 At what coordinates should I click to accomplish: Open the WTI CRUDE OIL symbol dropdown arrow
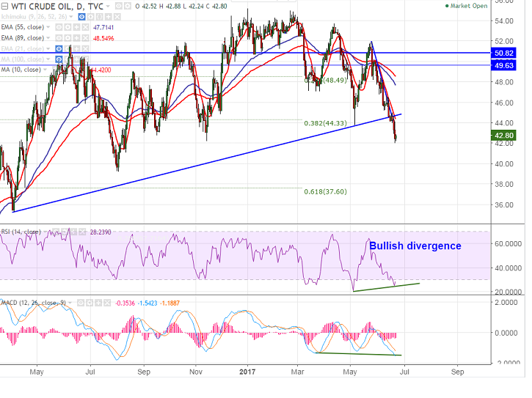coord(108,6)
